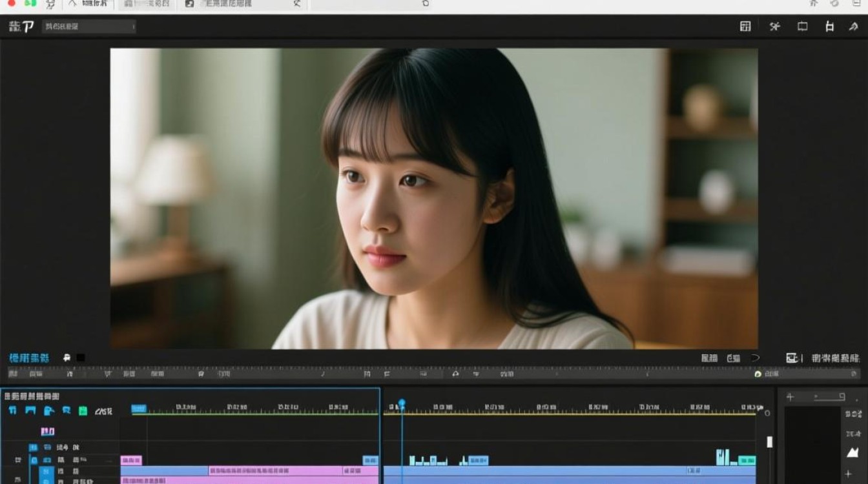Click the curved arrow beside the preview labels
Screen dimensions: 868x484
coord(756,358)
